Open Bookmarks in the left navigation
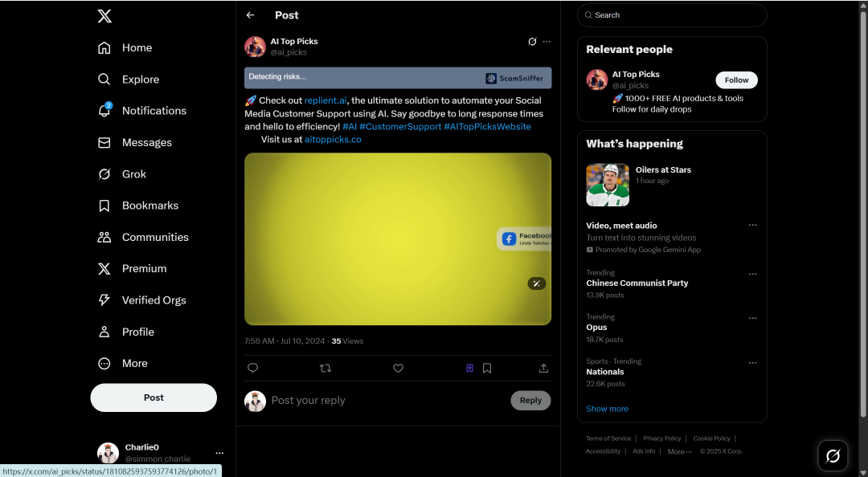 [x=138, y=206]
